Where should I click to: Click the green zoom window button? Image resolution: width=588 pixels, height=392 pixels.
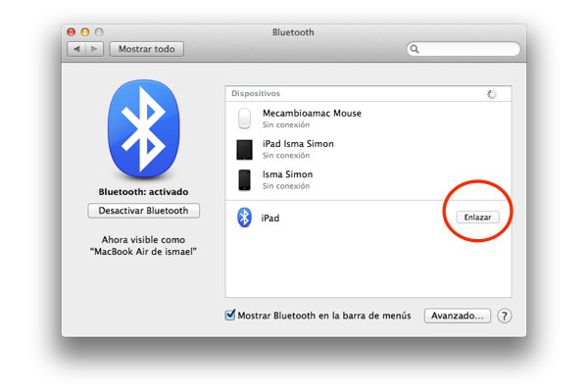coord(98,31)
